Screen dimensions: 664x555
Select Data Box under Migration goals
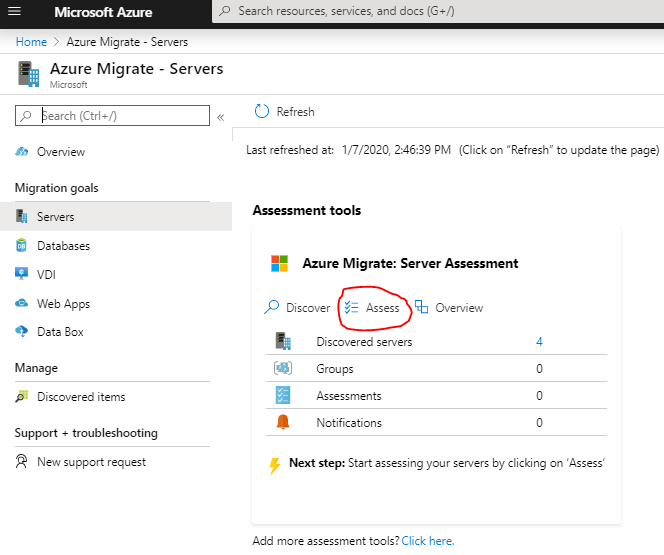[60, 332]
